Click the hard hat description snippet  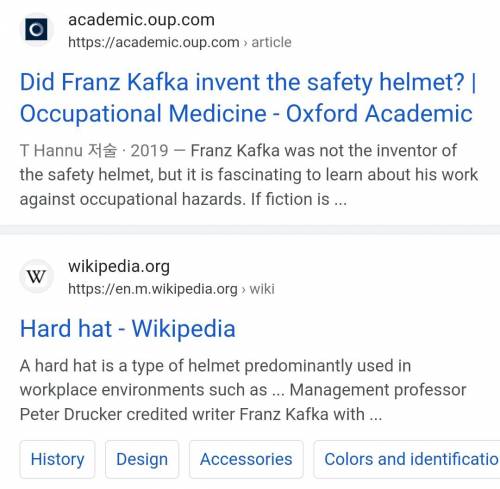[243, 390]
